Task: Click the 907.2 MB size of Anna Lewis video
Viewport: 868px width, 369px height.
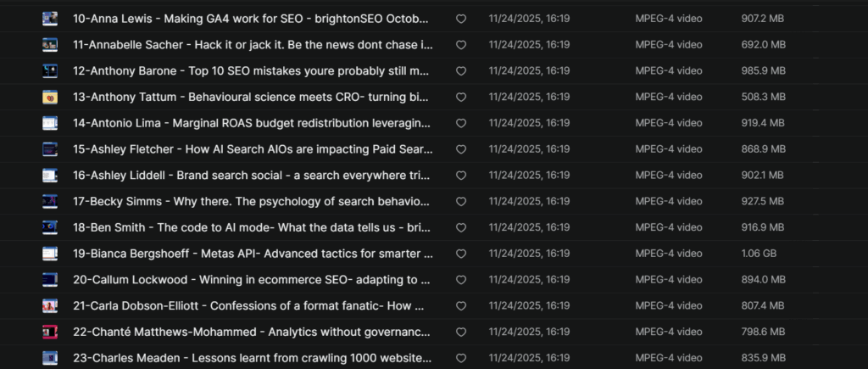Action: [x=762, y=18]
